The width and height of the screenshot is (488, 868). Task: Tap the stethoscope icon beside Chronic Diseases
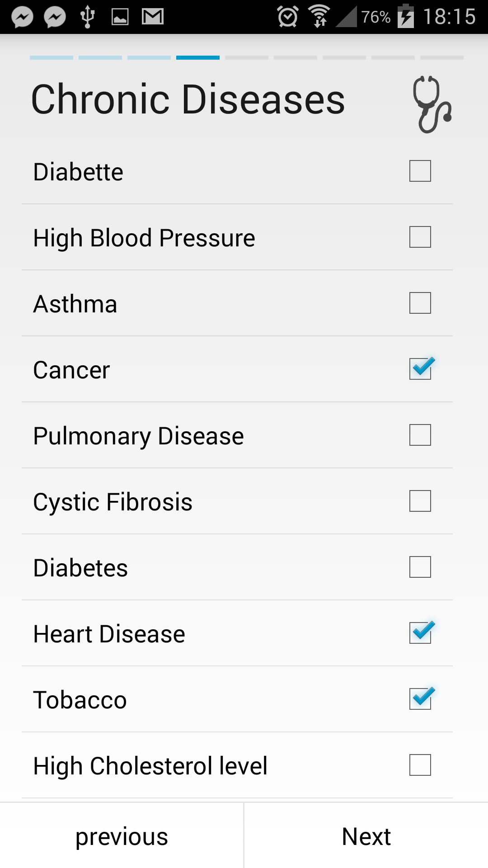(432, 104)
